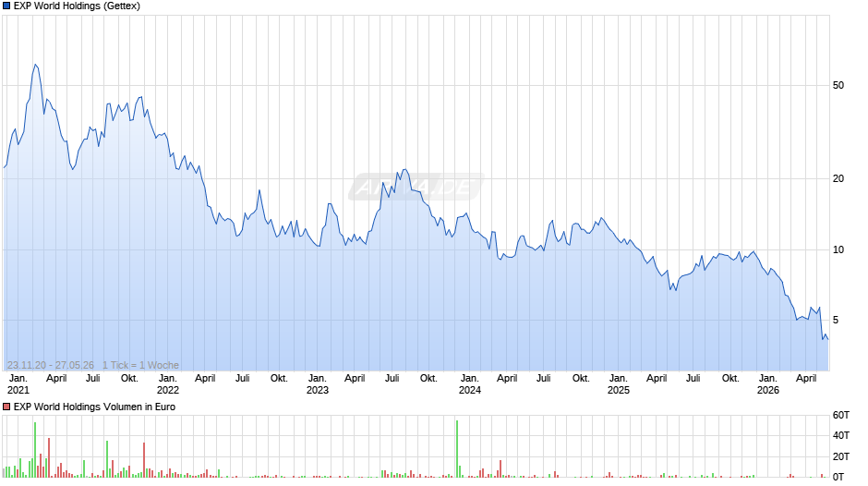Click the price axis label 50
868x486 pixels.
tap(838, 85)
